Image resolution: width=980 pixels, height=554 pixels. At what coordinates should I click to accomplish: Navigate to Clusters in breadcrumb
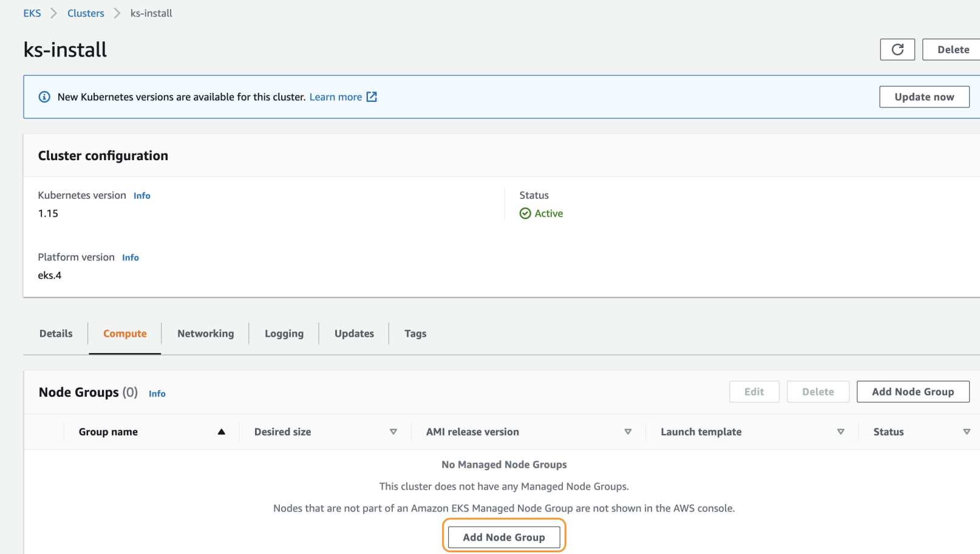[x=86, y=13]
